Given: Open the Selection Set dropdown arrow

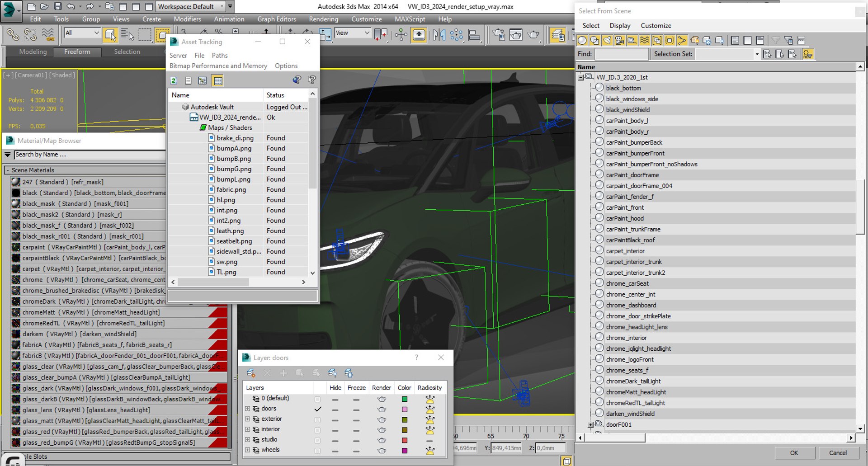Looking at the screenshot, I should coord(757,54).
